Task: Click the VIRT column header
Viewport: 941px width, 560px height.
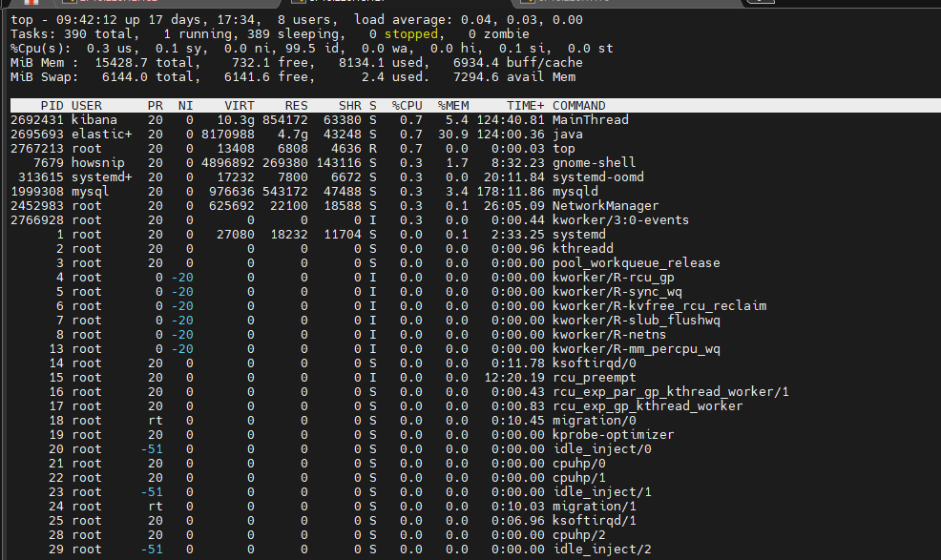Action: click(x=240, y=106)
